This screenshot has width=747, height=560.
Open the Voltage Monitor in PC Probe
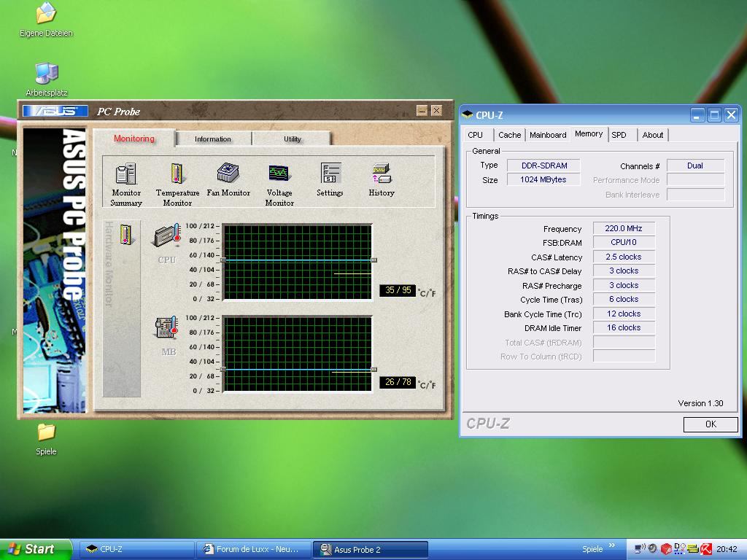point(279,184)
